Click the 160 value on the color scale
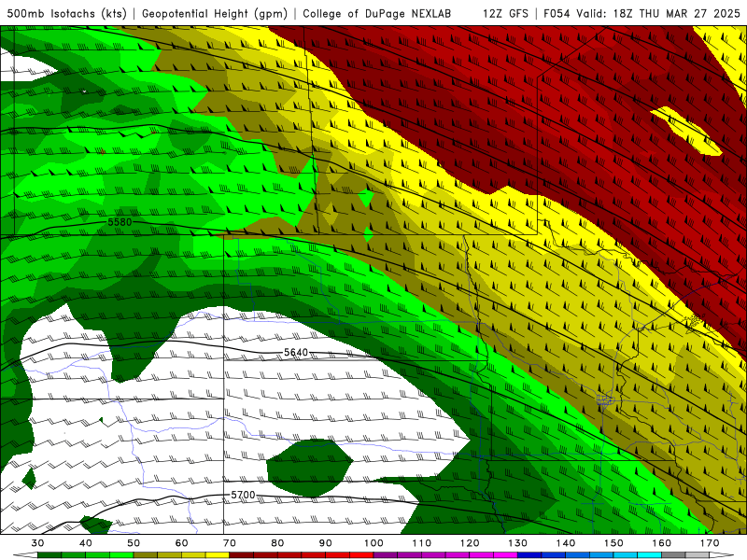 pyautogui.click(x=662, y=543)
